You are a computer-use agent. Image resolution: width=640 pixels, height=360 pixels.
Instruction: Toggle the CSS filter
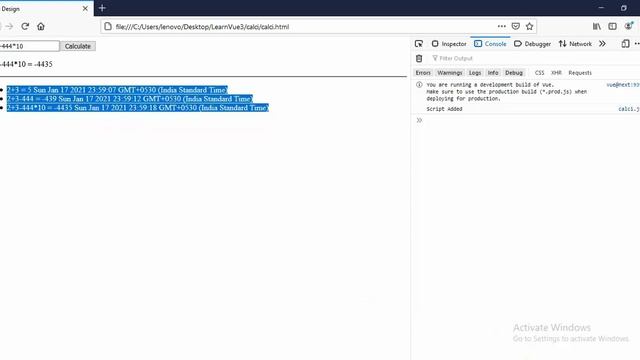539,73
